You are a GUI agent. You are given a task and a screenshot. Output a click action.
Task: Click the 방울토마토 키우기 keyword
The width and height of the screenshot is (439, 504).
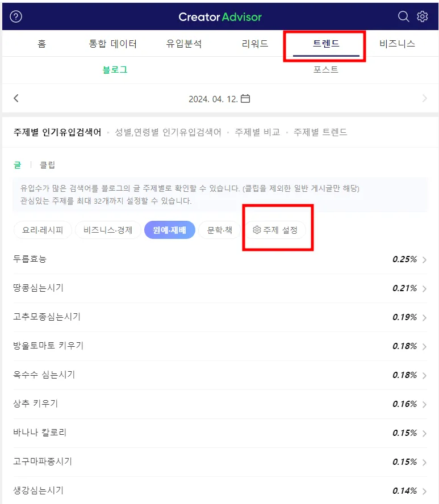[x=48, y=346]
